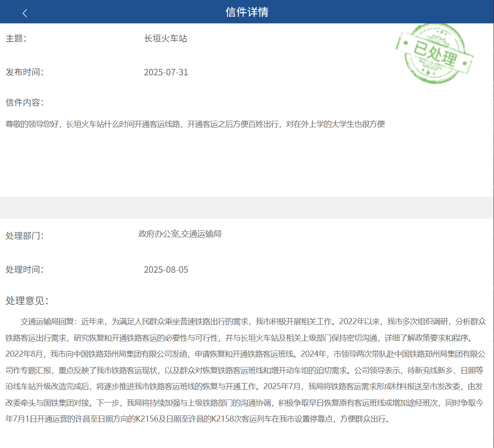Image resolution: width=494 pixels, height=448 pixels.
Task: Select the subject text 长垣火车站
Action: tap(166, 39)
